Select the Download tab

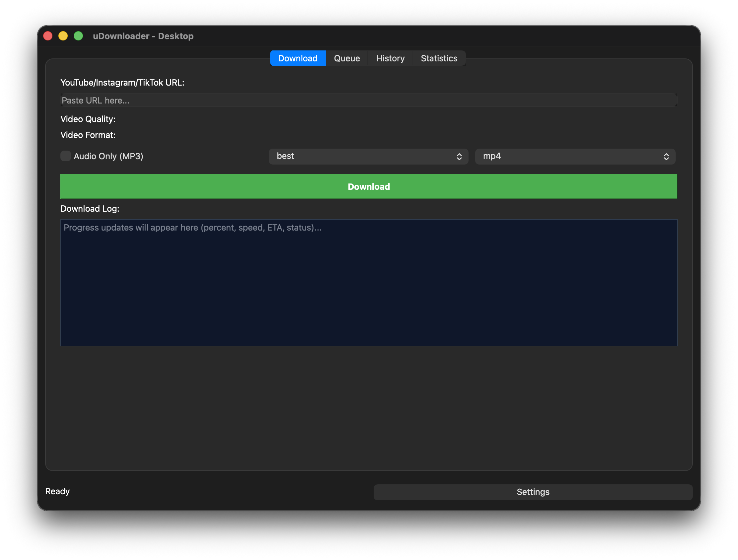tap(298, 58)
